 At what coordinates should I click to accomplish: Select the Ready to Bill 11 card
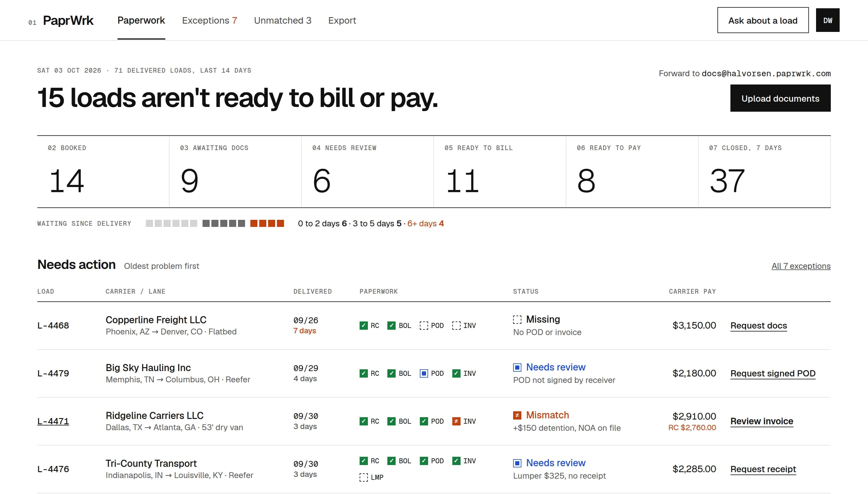pos(500,172)
